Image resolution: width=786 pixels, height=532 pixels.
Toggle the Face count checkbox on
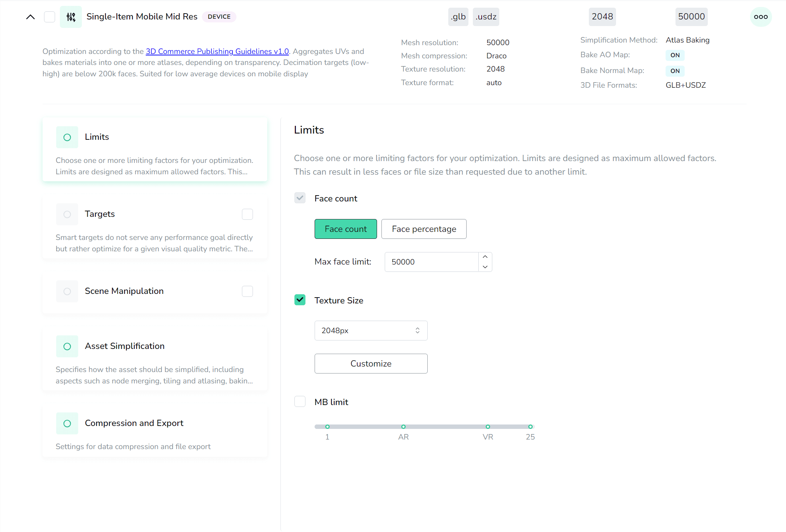click(301, 198)
